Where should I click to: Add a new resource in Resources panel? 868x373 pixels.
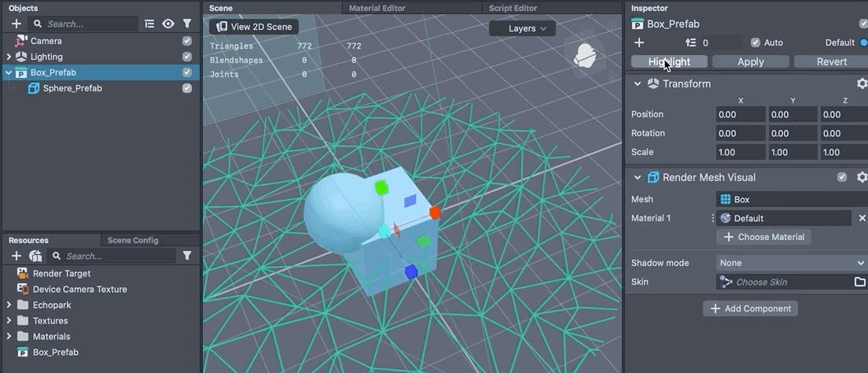[16, 256]
